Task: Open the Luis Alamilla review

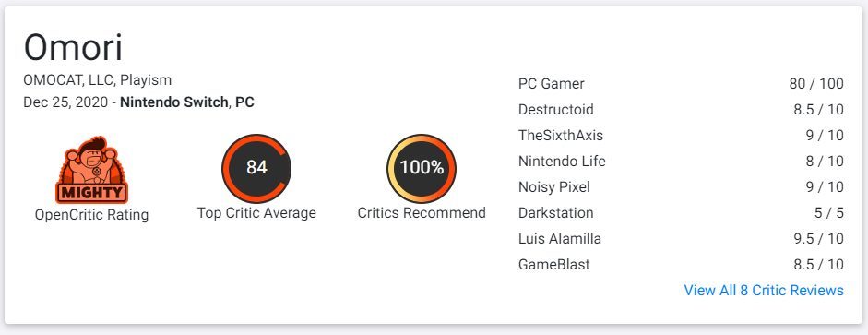Action: [560, 239]
